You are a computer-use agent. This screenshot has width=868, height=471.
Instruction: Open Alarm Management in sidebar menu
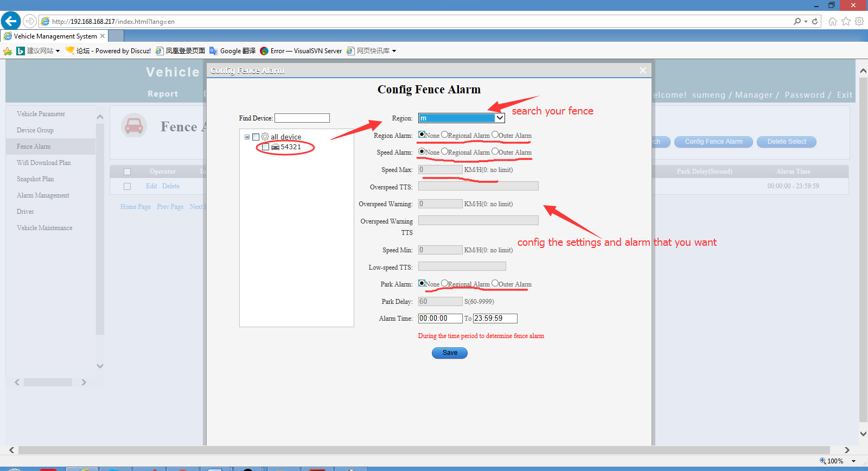tap(43, 195)
